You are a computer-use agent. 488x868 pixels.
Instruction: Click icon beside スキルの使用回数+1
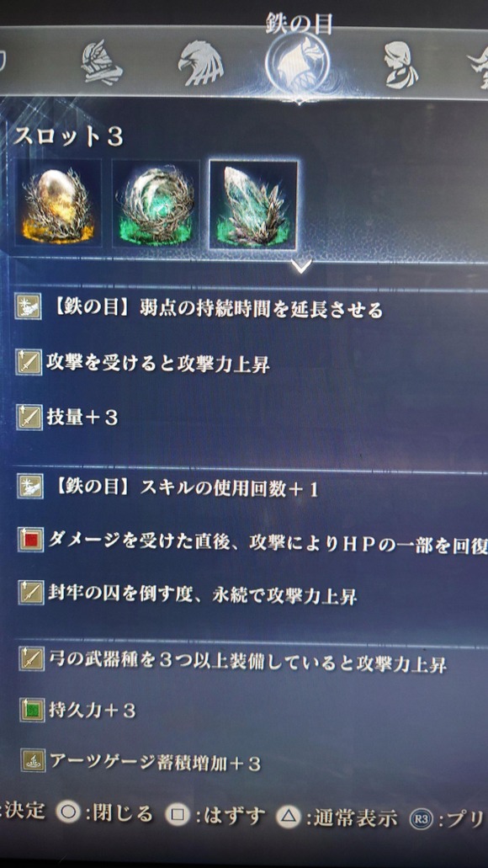(x=30, y=488)
